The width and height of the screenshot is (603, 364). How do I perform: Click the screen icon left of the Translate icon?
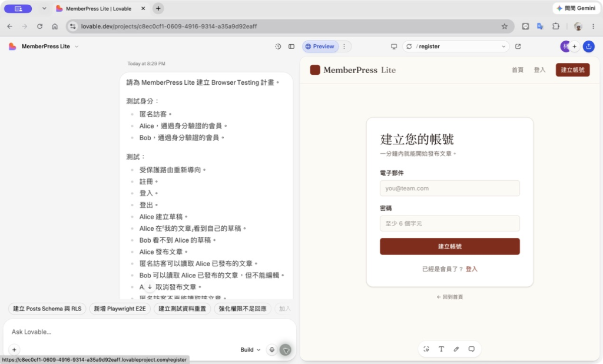pos(525,26)
